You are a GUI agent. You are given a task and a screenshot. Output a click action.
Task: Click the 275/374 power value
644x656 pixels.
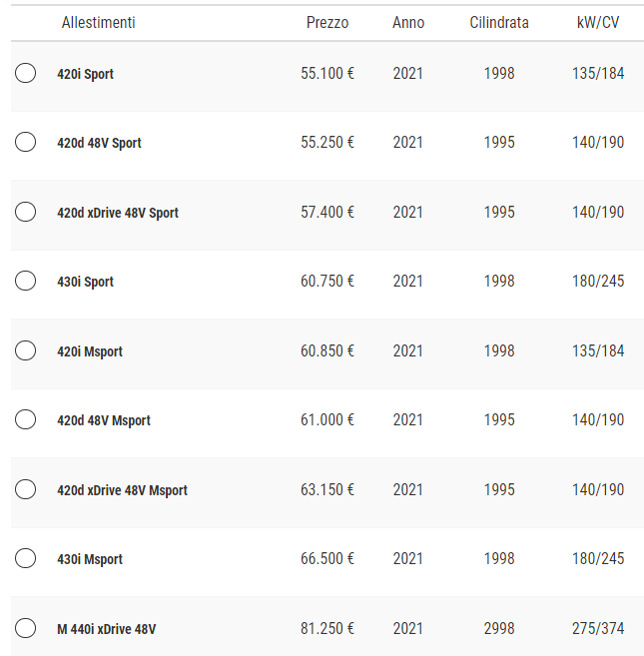point(599,629)
